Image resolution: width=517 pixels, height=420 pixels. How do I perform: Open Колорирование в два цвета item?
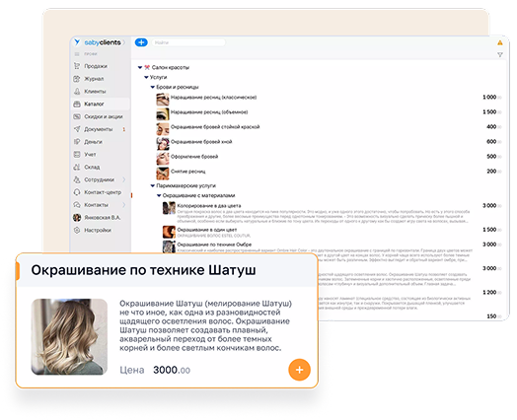point(209,205)
